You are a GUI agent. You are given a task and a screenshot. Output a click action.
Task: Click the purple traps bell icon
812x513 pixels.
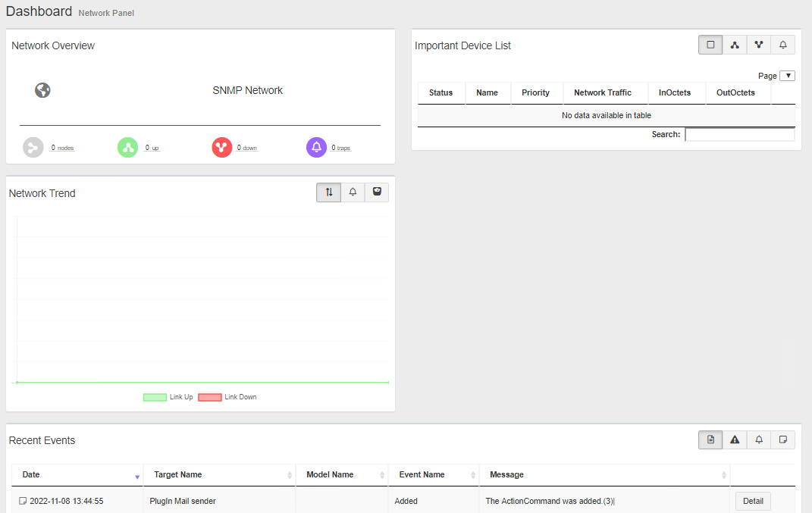(316, 147)
